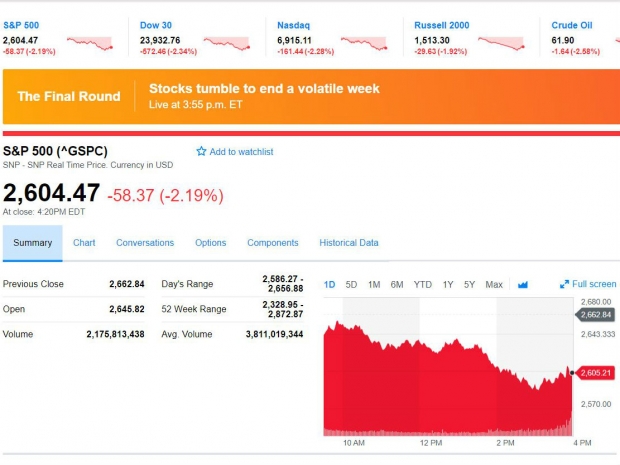
Task: Select the Components tab
Action: pos(273,243)
